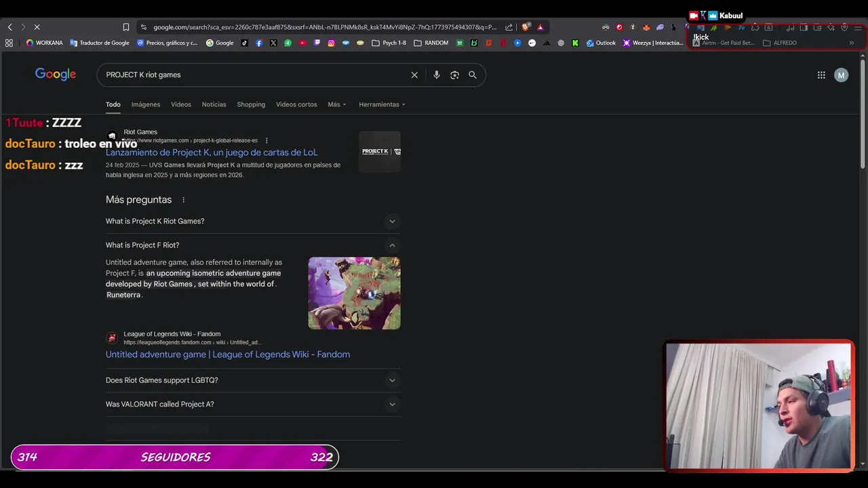This screenshot has width=868, height=488.
Task: Open the Herramientas dropdown
Action: pyautogui.click(x=382, y=104)
